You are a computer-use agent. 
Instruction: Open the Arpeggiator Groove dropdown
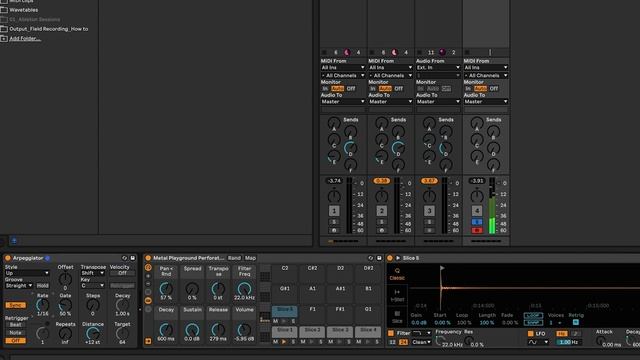(19, 286)
